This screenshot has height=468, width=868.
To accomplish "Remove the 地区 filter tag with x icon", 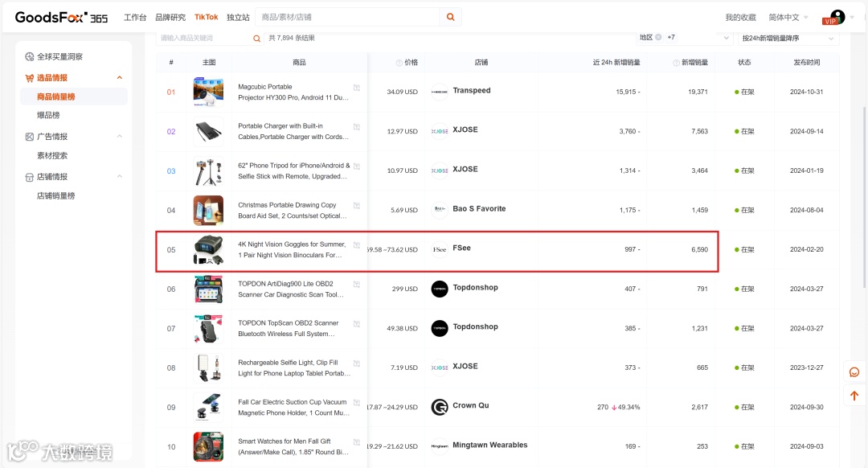I will pyautogui.click(x=658, y=37).
